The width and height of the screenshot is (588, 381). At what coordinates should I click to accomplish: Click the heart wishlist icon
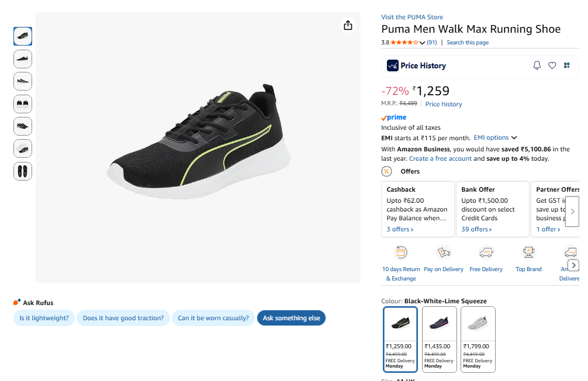(x=552, y=65)
